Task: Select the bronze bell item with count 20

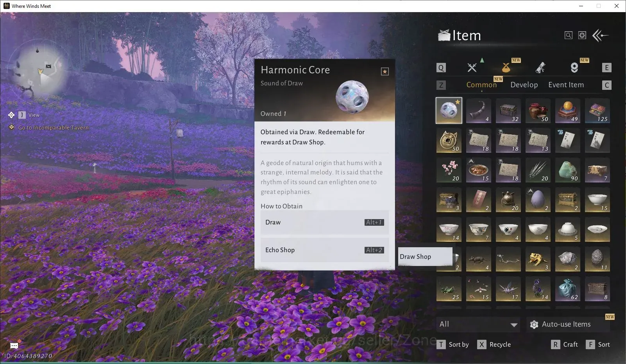Action: pos(508,200)
